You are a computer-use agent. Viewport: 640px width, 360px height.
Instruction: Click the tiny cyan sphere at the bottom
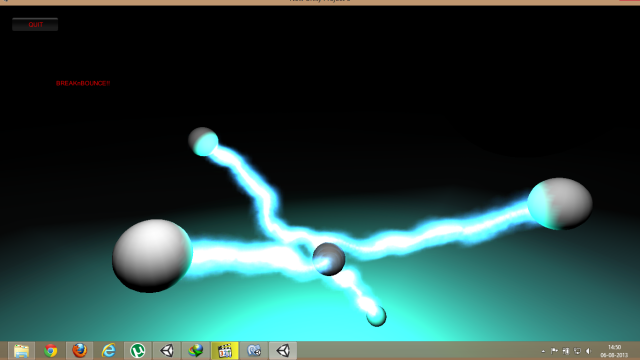click(x=376, y=316)
